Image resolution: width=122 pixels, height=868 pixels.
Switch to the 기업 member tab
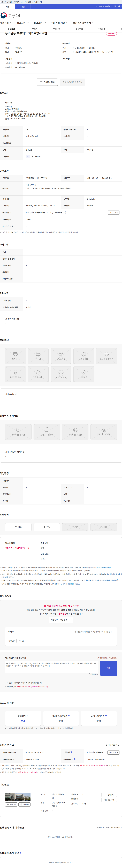pos(23,6)
